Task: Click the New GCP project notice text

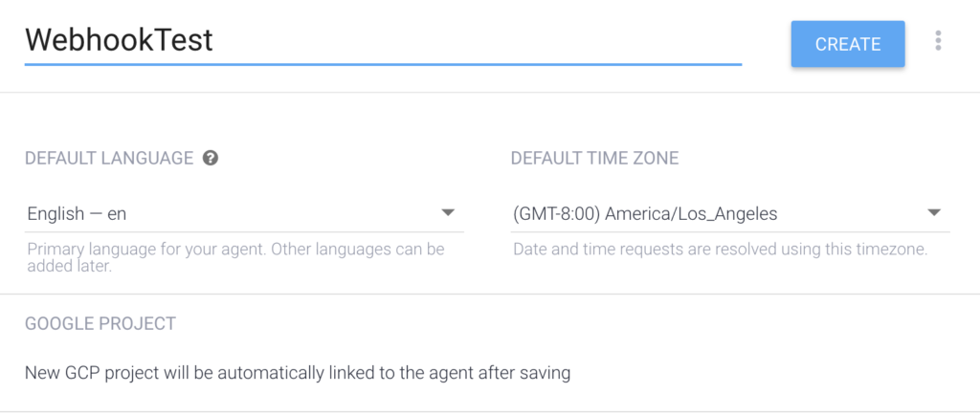Action: tap(298, 372)
